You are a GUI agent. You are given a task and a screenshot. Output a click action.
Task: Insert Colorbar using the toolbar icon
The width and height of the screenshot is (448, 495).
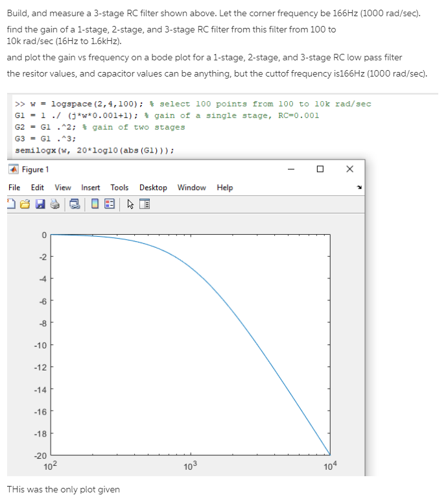pyautogui.click(x=95, y=204)
